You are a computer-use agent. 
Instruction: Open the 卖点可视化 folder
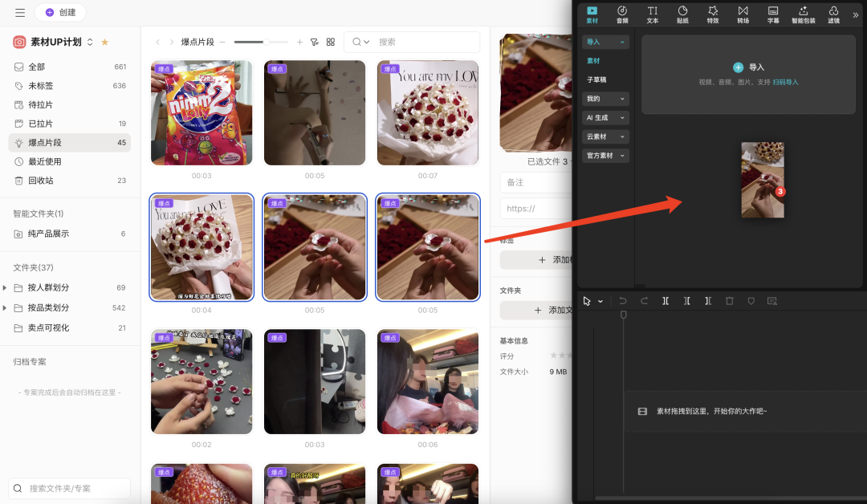70,327
